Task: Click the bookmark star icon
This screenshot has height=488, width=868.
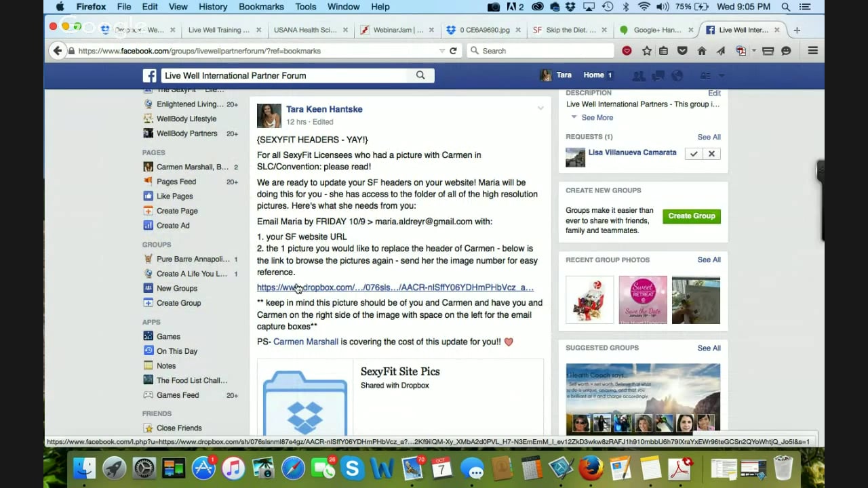Action: click(x=647, y=51)
